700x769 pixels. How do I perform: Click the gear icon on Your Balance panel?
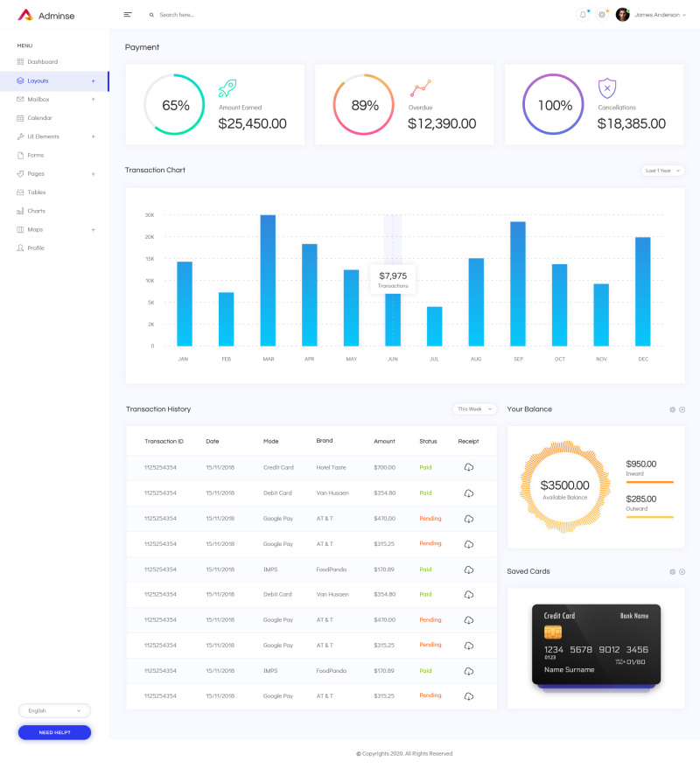click(x=671, y=409)
